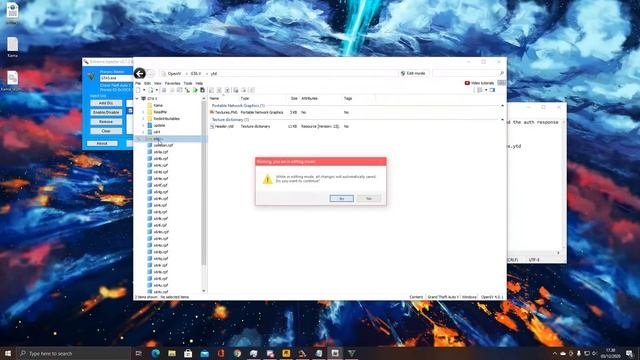The height and width of the screenshot is (360, 640).
Task: Click Enable/Disable in Extreme Injector
Action: (106, 112)
